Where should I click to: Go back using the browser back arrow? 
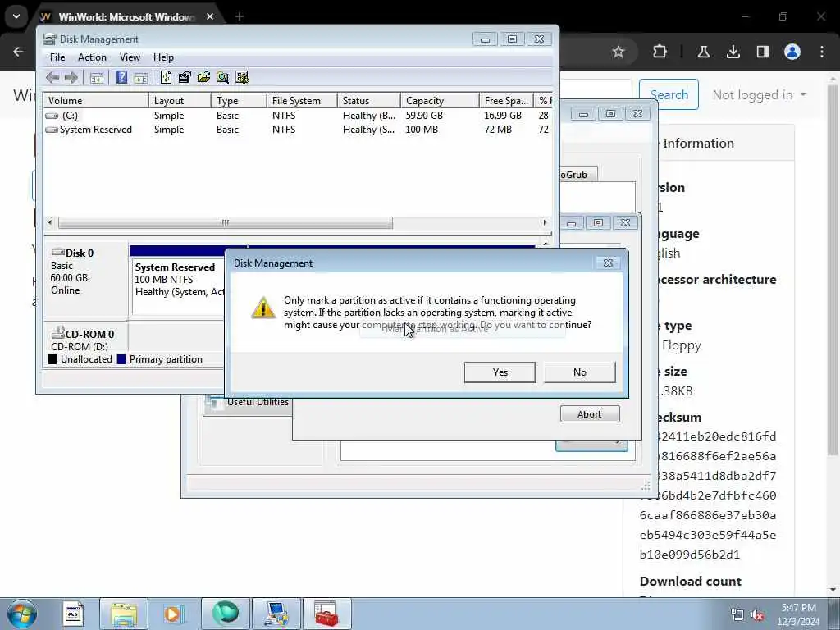pos(18,52)
